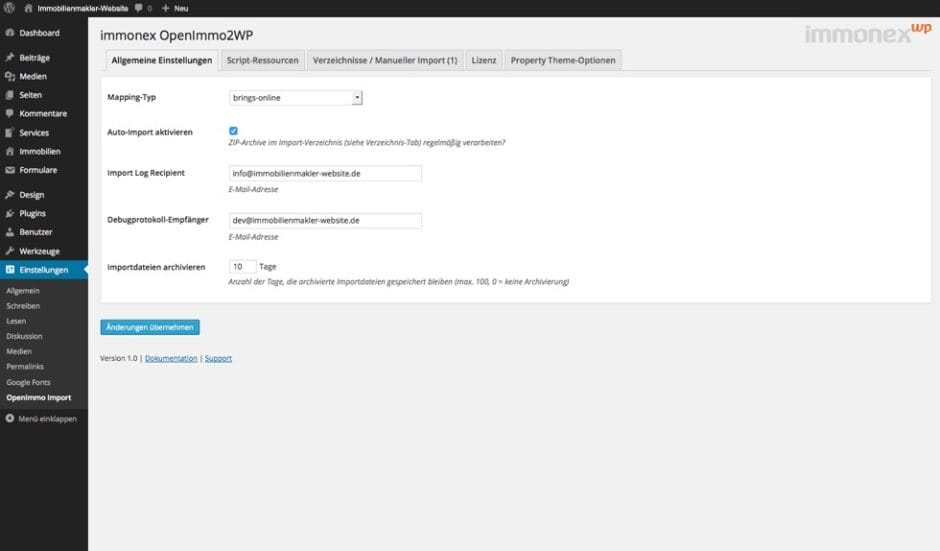The height and width of the screenshot is (551, 940).
Task: Open Lesen settings submenu item
Action: tap(16, 321)
